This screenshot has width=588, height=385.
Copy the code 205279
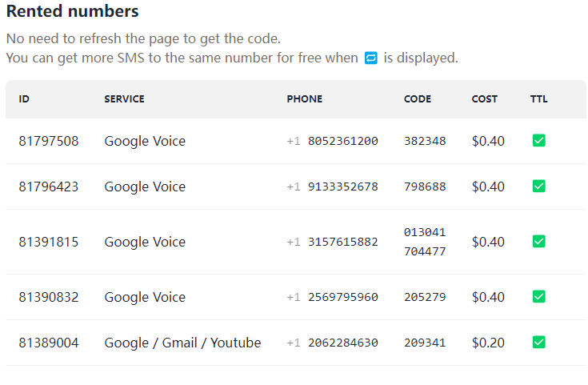425,297
